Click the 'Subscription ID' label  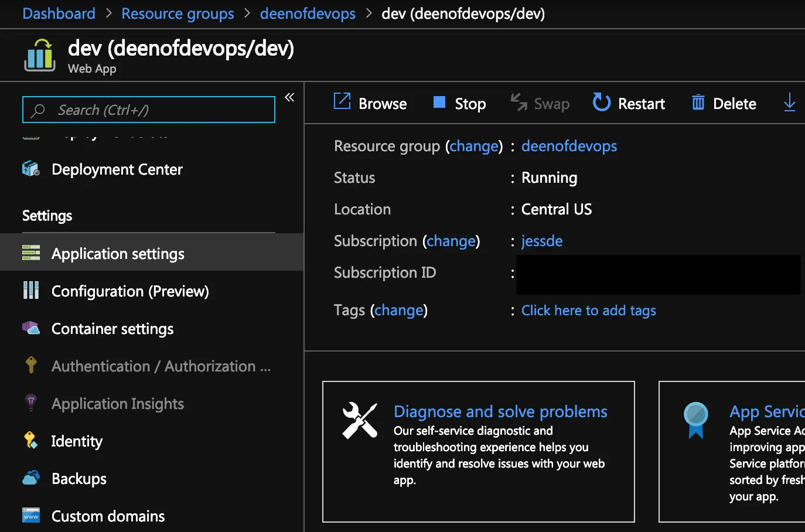385,272
